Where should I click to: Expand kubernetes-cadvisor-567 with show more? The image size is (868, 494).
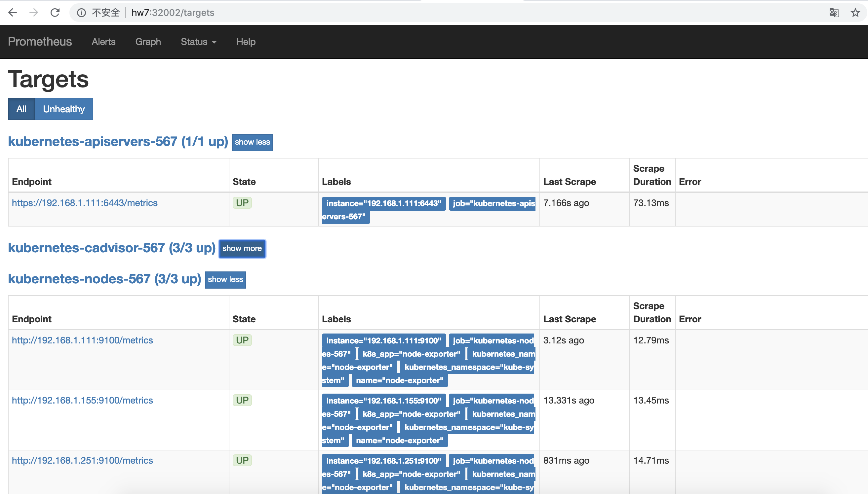click(242, 248)
